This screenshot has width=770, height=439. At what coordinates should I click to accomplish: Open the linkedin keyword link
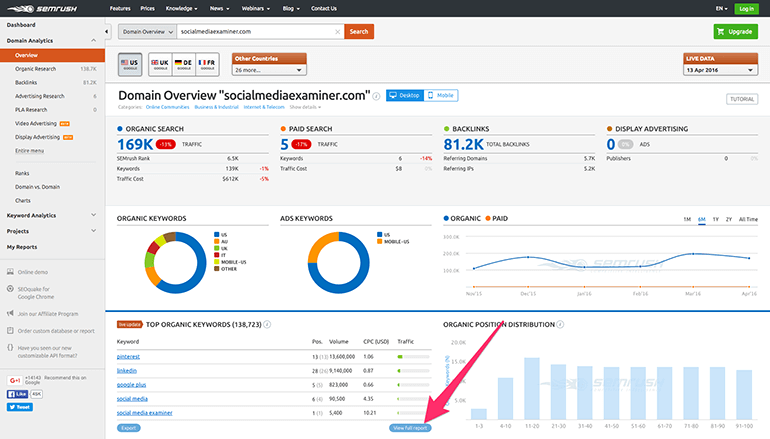[127, 371]
